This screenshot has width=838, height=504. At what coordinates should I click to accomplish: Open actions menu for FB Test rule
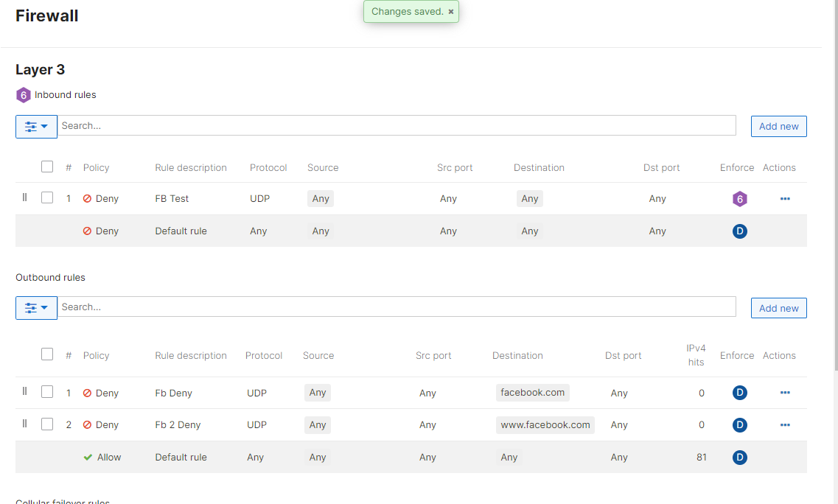click(x=784, y=199)
